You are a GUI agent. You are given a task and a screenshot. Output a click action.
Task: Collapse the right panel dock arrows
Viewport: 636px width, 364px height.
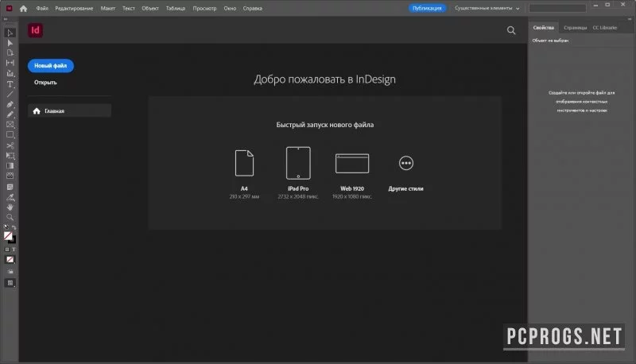coord(630,19)
